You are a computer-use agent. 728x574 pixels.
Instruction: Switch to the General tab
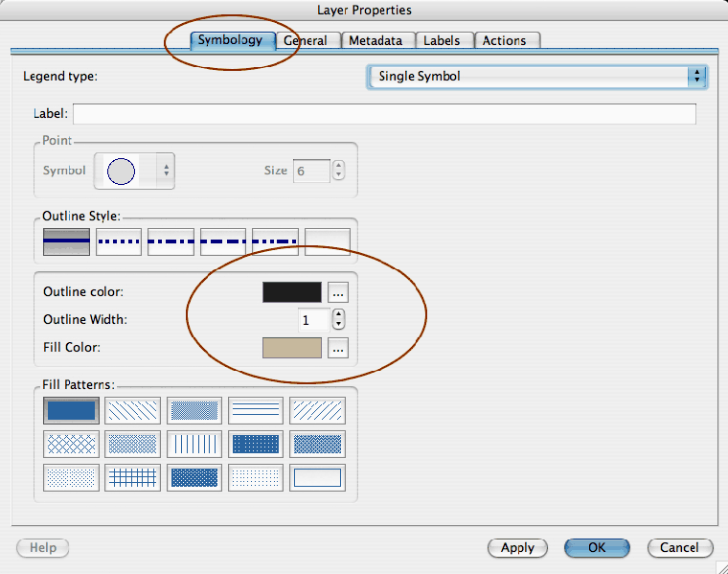[x=306, y=40]
